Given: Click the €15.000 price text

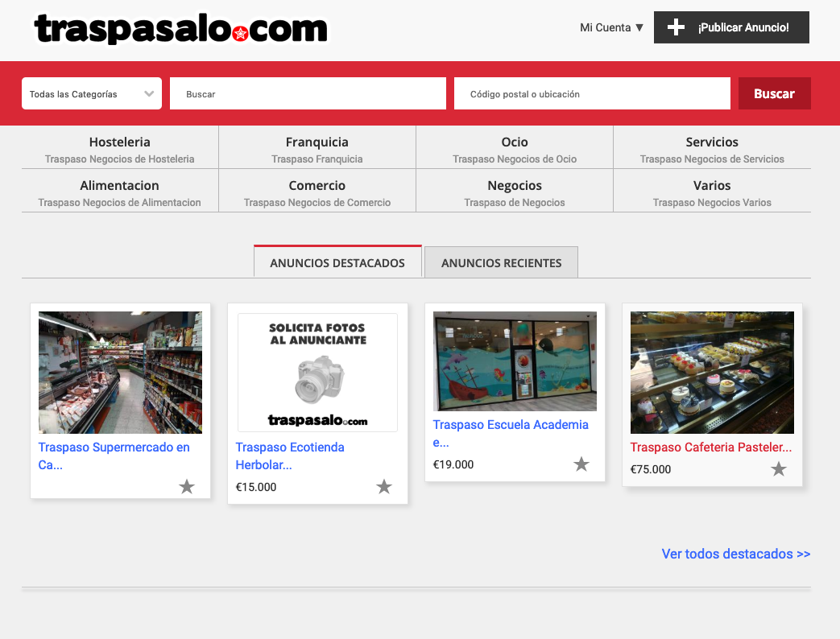Looking at the screenshot, I should 256,487.
